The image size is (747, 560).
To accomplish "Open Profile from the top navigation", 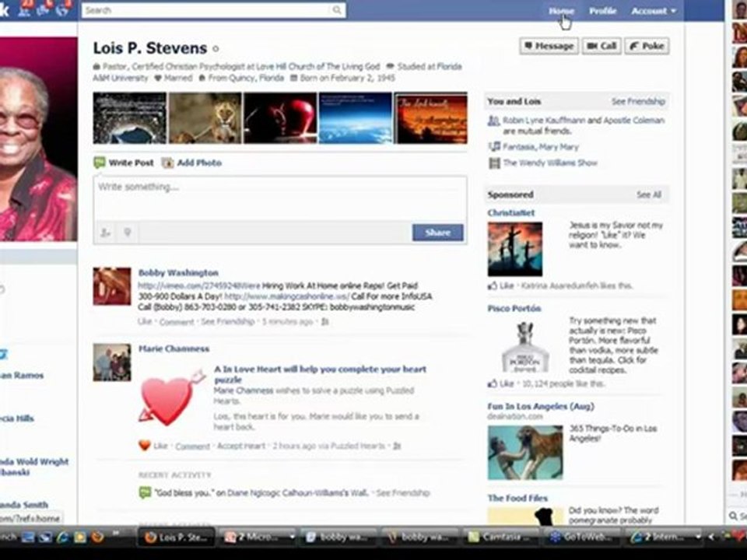I will 602,10.
